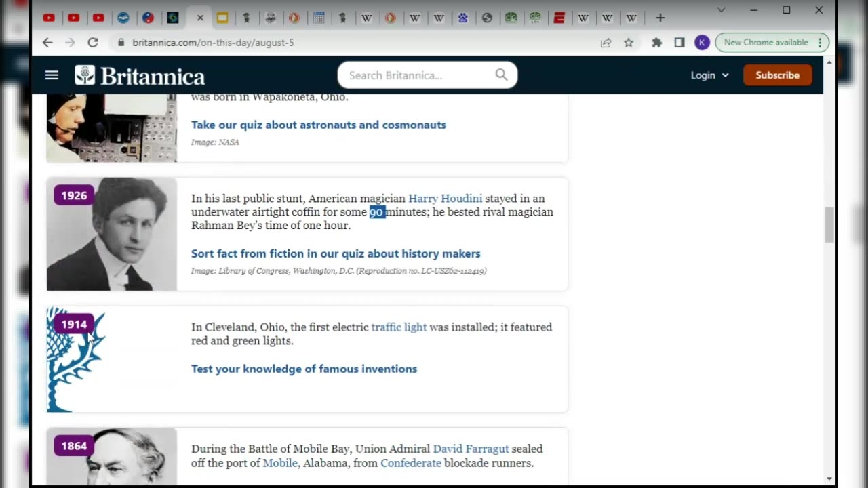This screenshot has height=488, width=868.
Task: Click New Chrome available update button
Action: 772,42
